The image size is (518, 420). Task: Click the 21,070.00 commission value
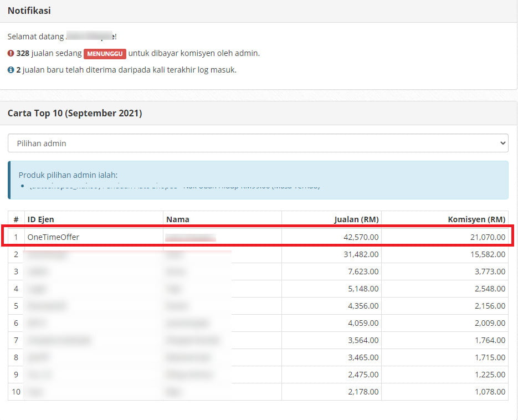(x=486, y=237)
